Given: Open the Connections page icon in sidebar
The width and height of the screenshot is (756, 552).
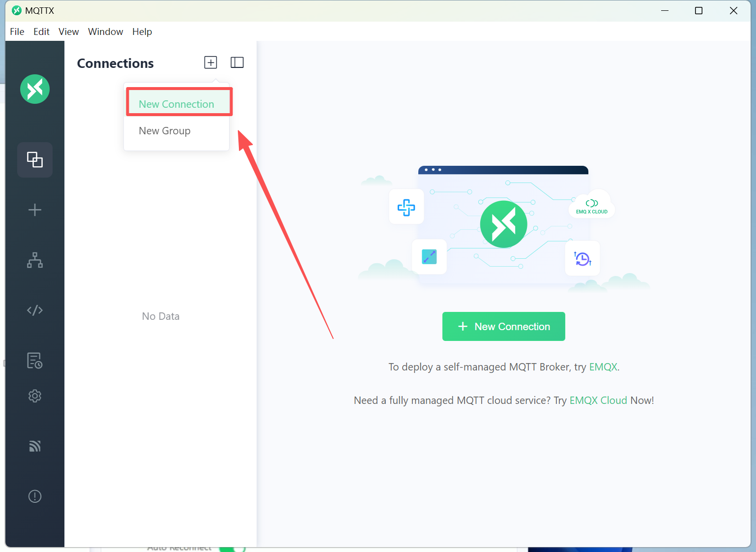Looking at the screenshot, I should tap(35, 160).
